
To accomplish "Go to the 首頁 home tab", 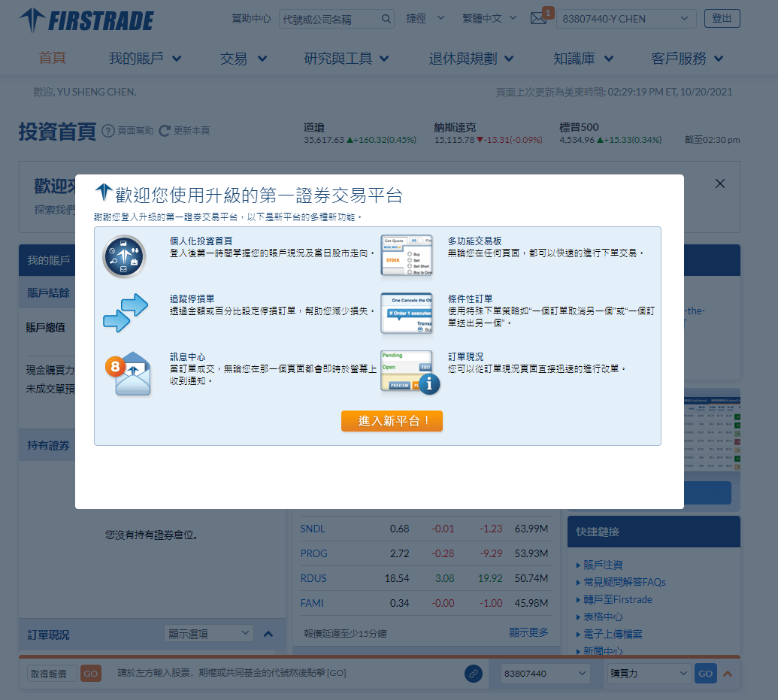I will [53, 58].
